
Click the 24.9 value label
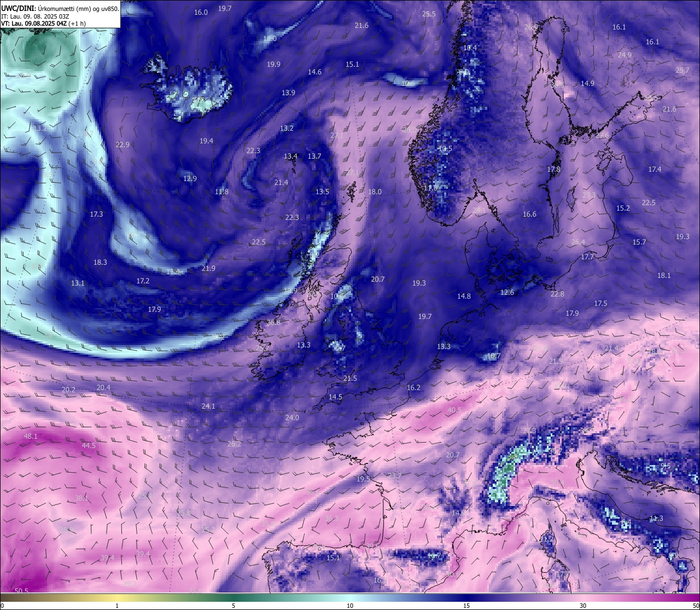(x=625, y=55)
